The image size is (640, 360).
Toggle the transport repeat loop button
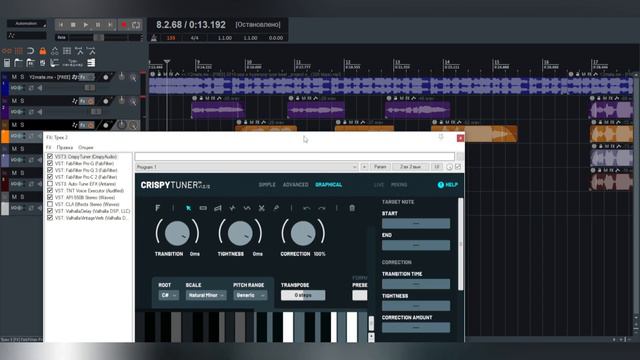(136, 25)
